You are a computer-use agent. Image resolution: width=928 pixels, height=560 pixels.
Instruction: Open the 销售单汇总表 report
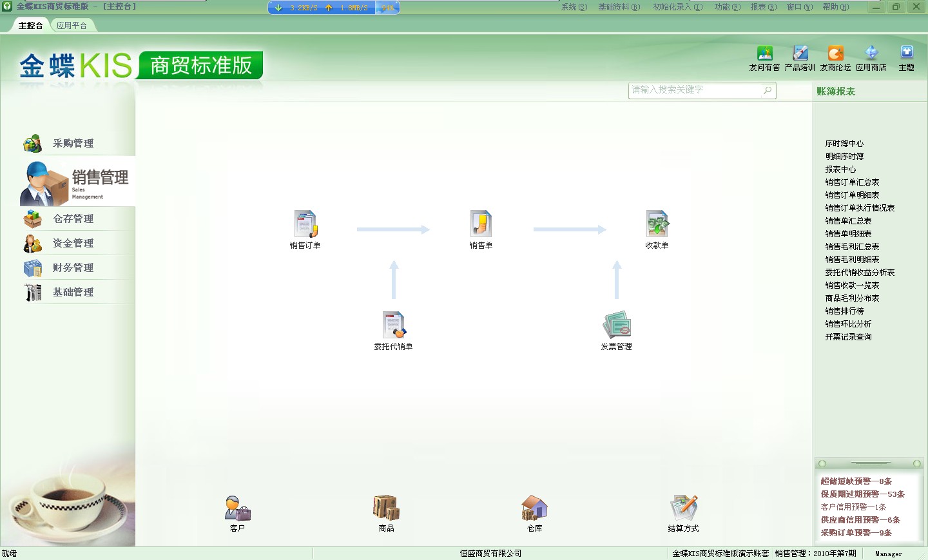tap(848, 221)
